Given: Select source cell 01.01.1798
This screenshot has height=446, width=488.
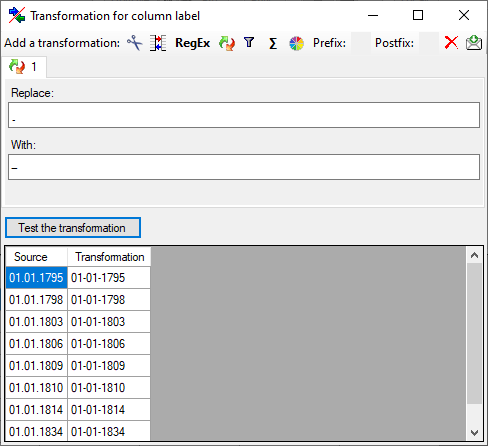Looking at the screenshot, I should tap(36, 300).
